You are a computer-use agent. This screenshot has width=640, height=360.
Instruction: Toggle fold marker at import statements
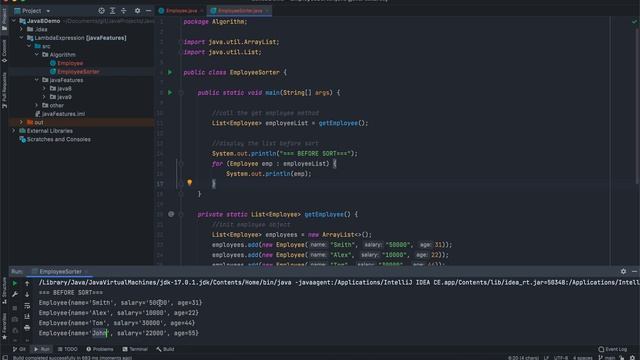[181, 42]
